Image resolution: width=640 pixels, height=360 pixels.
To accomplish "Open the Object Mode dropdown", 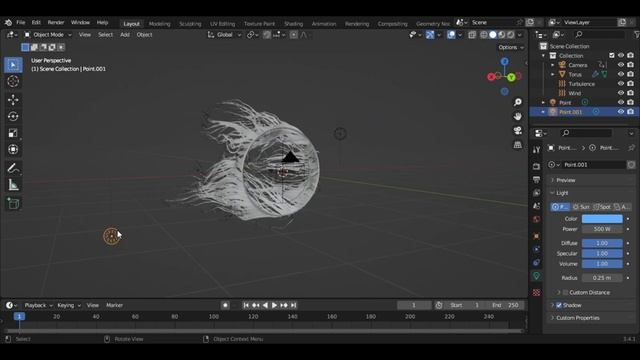I will pos(47,35).
